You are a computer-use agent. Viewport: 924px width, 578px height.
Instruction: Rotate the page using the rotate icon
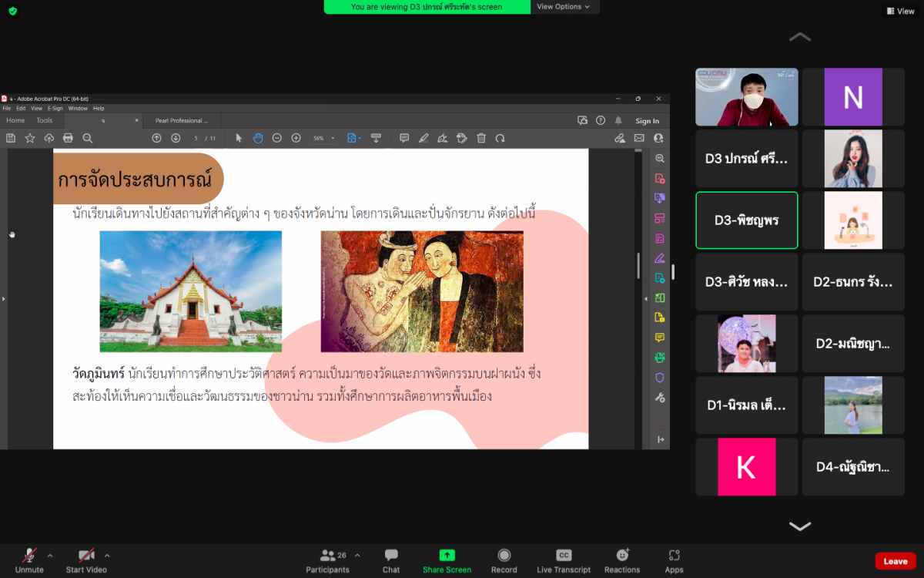tap(500, 138)
